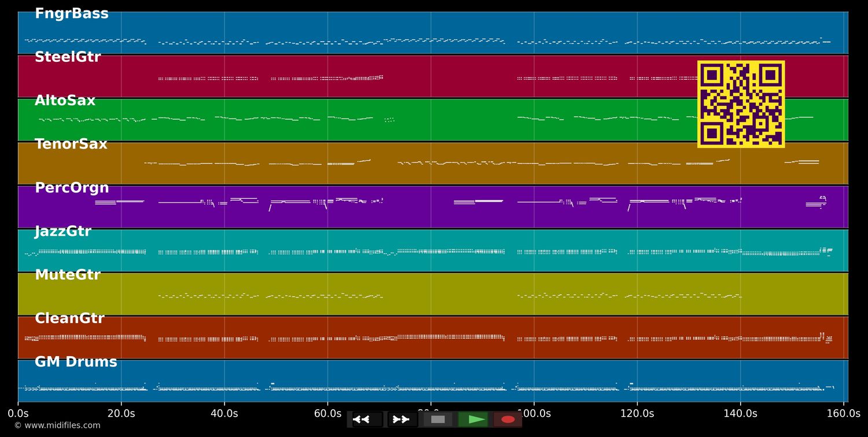
Task: Choose the TenorSax track label
Action: click(71, 145)
